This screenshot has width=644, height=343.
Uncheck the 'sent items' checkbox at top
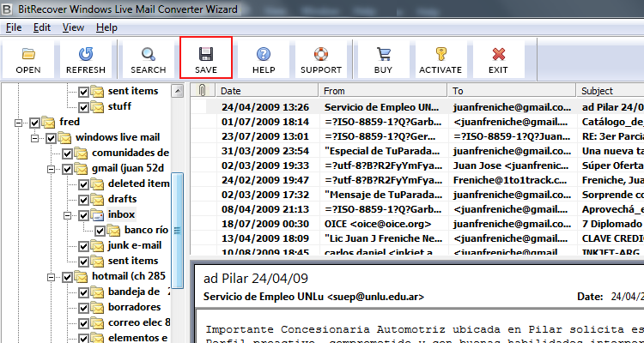[x=83, y=92]
